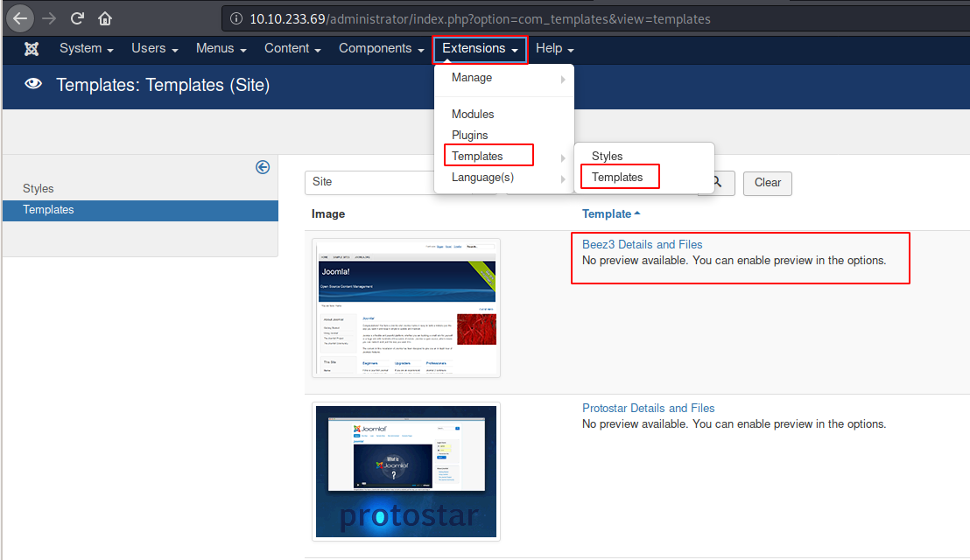
Task: Choose Plugins from the Extensions menu
Action: 470,135
